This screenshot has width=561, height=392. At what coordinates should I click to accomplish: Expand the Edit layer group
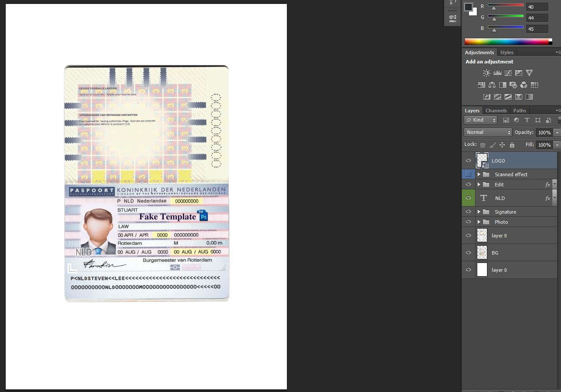(x=479, y=185)
